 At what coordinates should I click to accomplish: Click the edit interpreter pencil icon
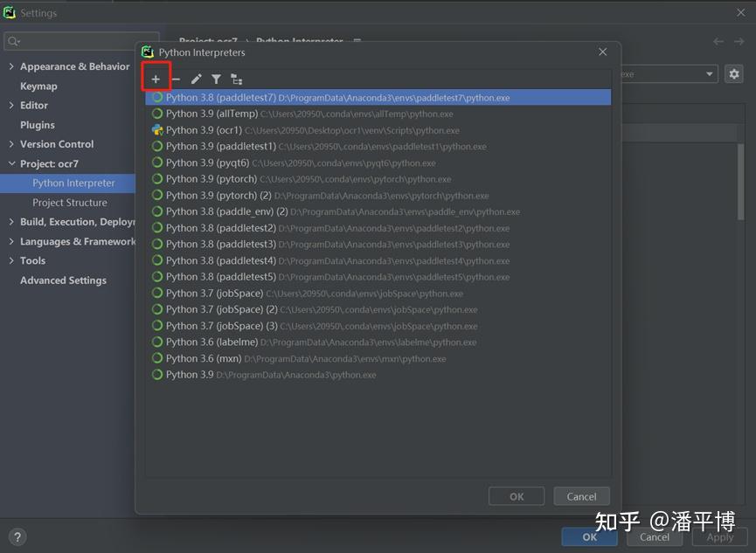[197, 79]
